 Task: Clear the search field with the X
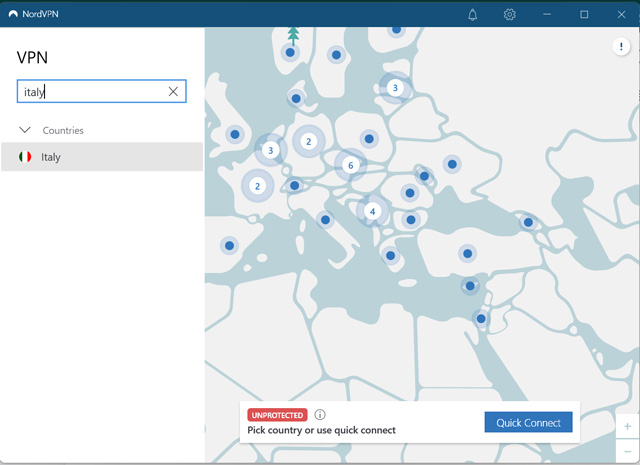(173, 91)
